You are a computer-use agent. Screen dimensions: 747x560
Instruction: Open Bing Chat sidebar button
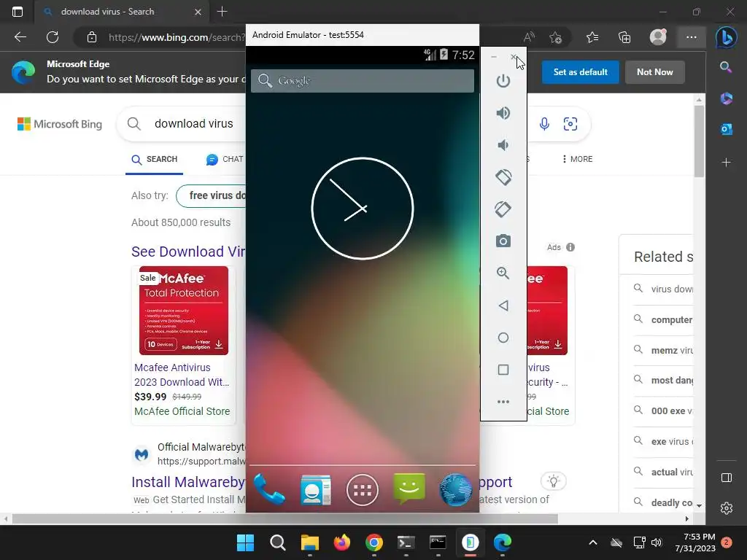[726, 37]
